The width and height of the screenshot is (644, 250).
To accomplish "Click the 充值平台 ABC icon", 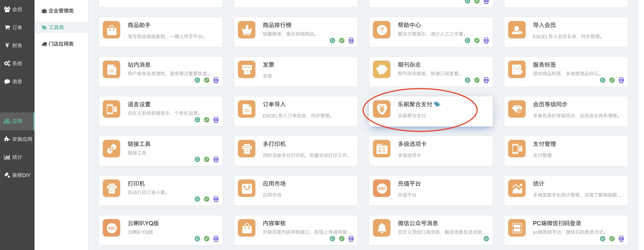I will [382, 188].
